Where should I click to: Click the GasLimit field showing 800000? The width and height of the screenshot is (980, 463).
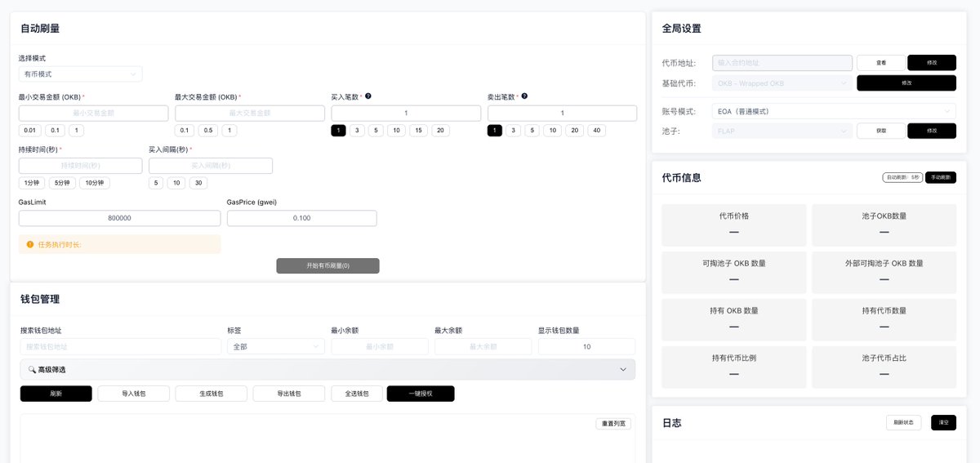(x=119, y=218)
